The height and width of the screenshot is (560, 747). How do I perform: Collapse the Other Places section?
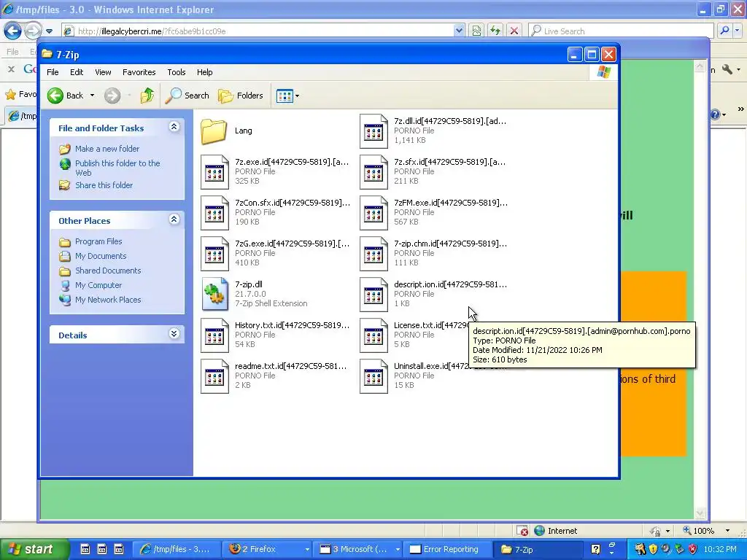tap(174, 219)
